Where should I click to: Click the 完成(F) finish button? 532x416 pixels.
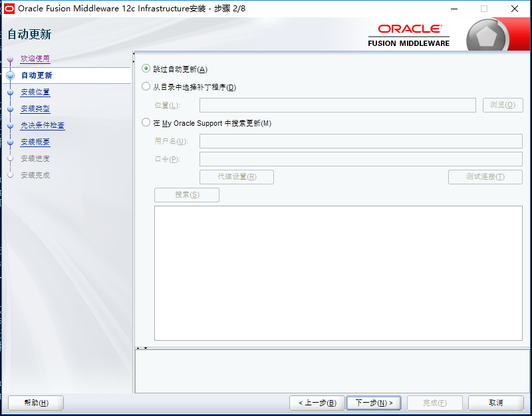point(435,403)
